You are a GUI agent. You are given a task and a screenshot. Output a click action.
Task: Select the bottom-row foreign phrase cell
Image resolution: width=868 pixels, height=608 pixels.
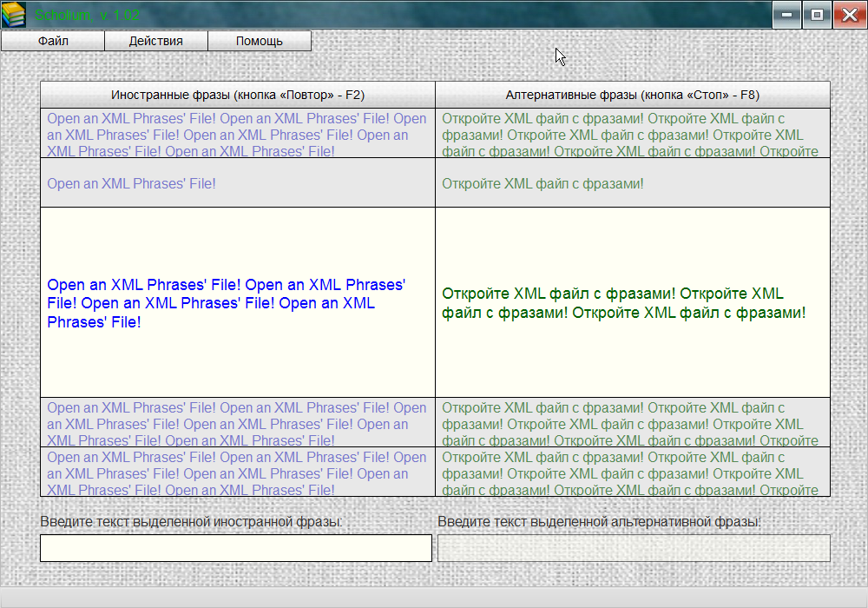coord(238,473)
